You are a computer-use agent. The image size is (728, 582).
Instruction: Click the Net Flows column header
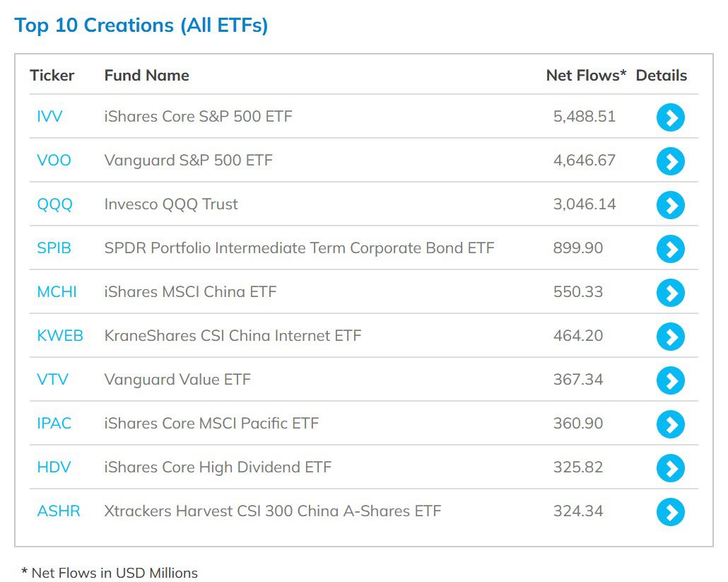[586, 76]
